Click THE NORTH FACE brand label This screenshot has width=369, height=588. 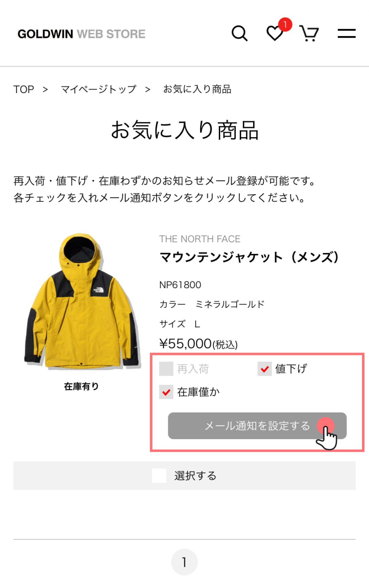(200, 239)
